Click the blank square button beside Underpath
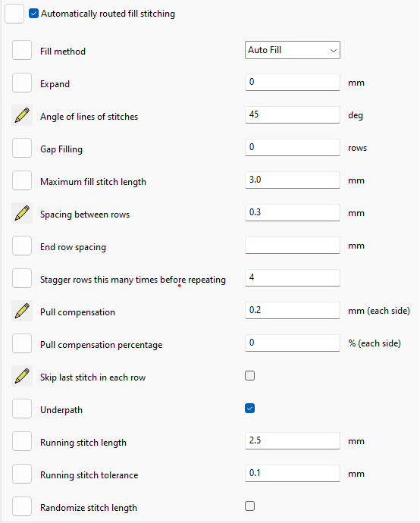Image resolution: width=420 pixels, height=523 pixels. tap(22, 409)
